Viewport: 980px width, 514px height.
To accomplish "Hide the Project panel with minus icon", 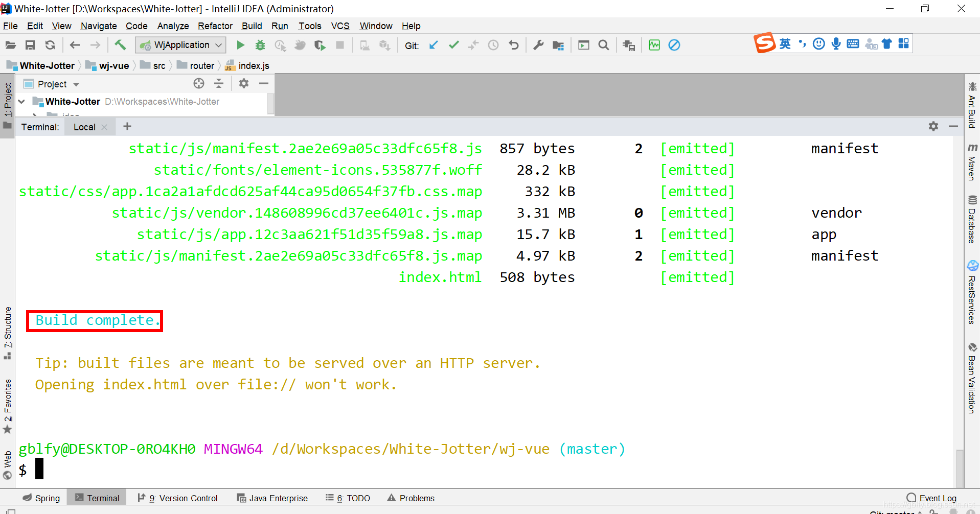I will click(x=264, y=83).
